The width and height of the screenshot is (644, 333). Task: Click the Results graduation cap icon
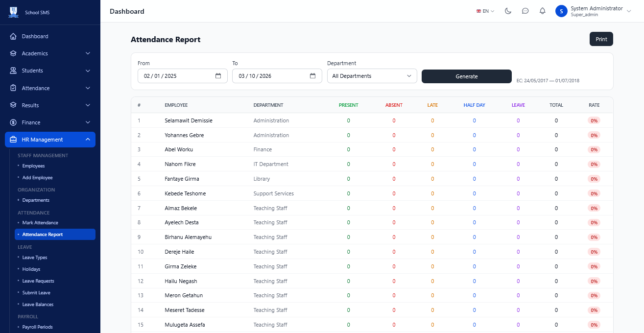(x=13, y=105)
